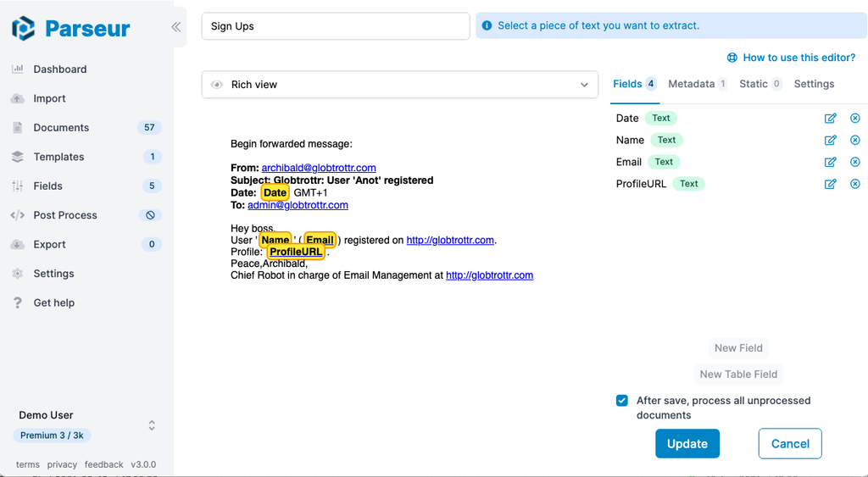Select the highlighted ProfileURL field in document
The image size is (868, 477).
point(296,252)
